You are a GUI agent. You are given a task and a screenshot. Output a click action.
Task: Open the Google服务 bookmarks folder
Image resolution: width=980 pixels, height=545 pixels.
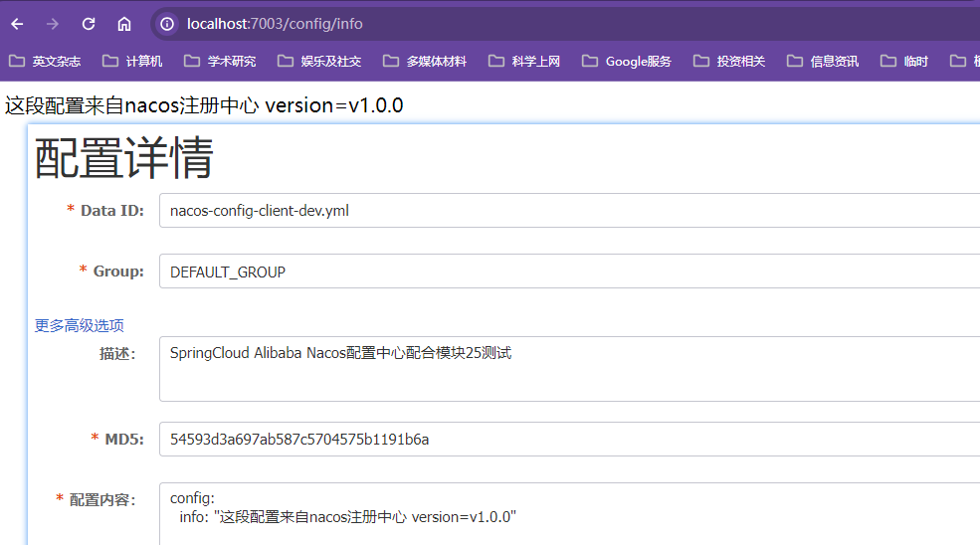(627, 62)
